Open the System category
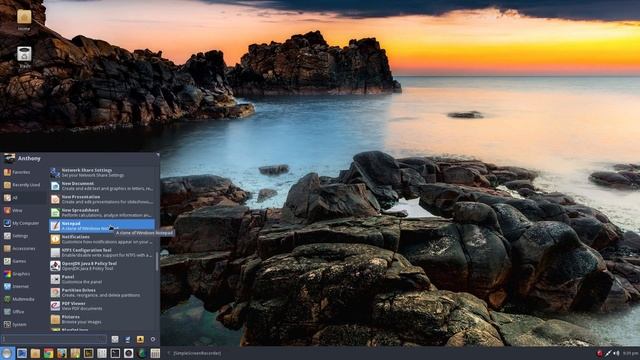The height and width of the screenshot is (360, 640). click(x=24, y=324)
